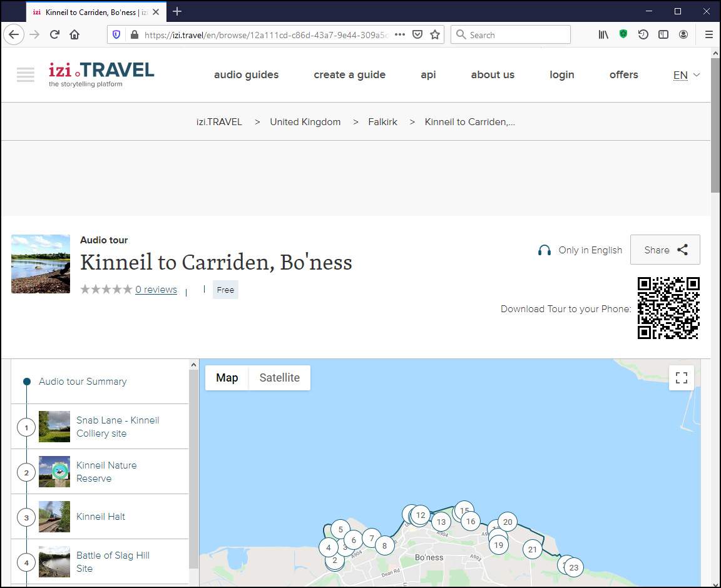
Task: Expand the EN language dropdown
Action: [687, 75]
